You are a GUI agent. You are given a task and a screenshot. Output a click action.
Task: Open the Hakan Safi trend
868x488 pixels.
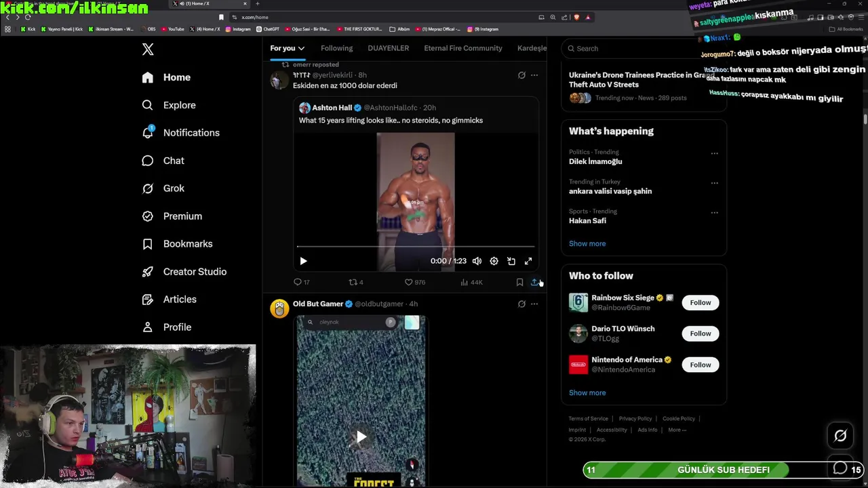pyautogui.click(x=587, y=221)
